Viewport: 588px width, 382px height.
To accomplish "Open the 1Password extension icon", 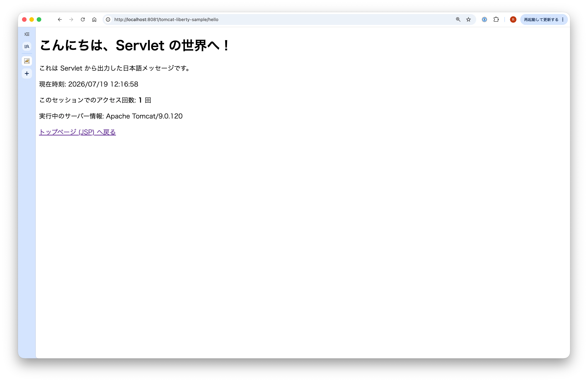I will [x=484, y=19].
